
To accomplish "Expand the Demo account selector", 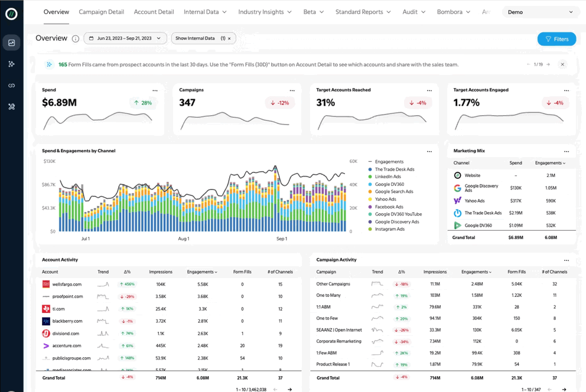I will pos(540,12).
